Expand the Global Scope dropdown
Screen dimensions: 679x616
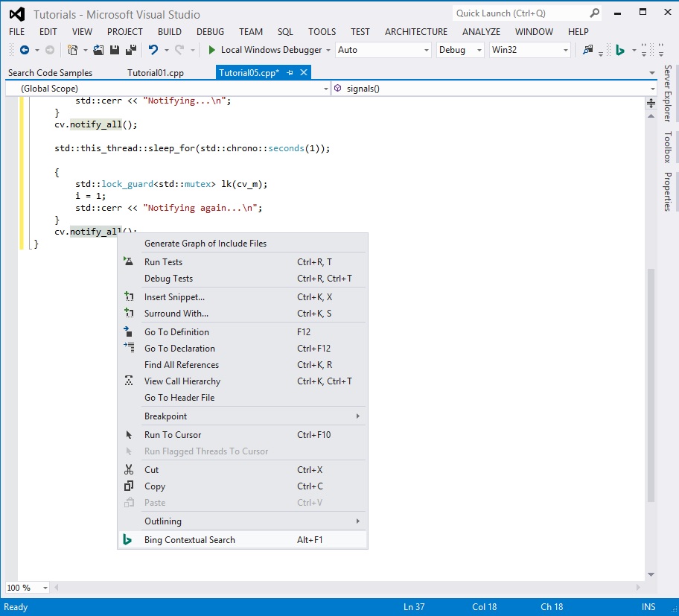325,89
